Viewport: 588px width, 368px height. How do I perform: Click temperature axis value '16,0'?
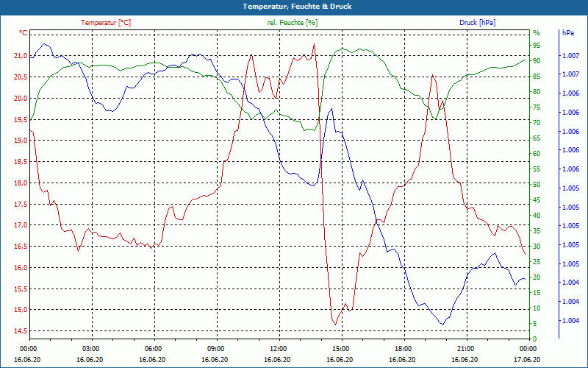click(21, 268)
